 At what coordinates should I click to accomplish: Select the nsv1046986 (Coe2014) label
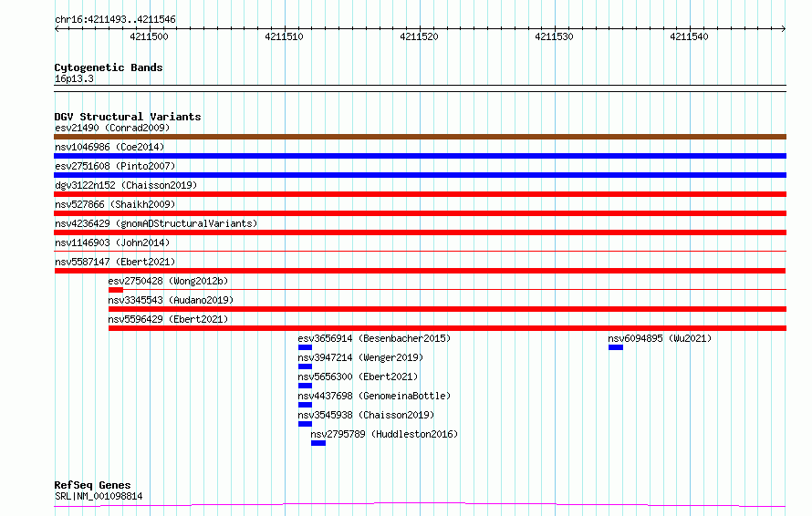click(x=109, y=147)
